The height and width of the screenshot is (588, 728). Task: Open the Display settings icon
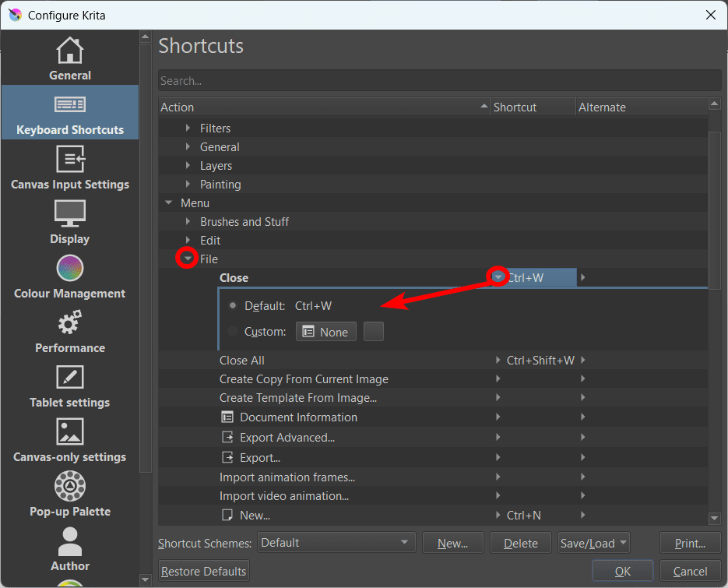pos(70,214)
